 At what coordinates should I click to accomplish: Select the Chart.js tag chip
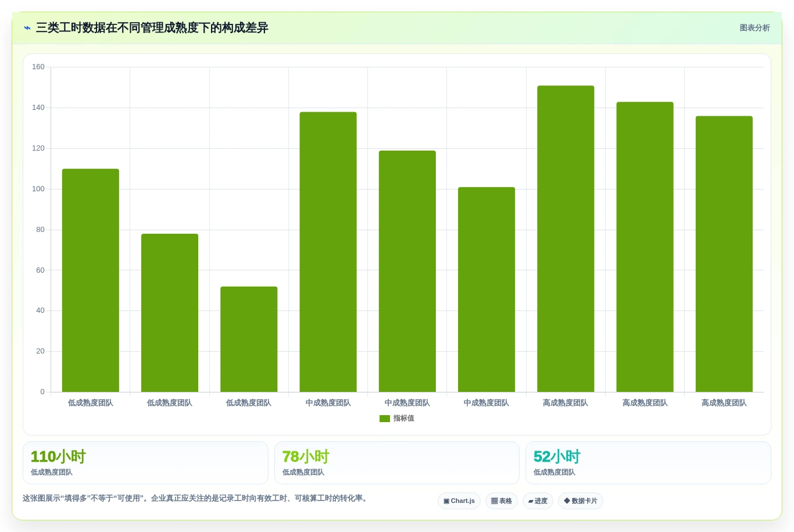click(459, 501)
